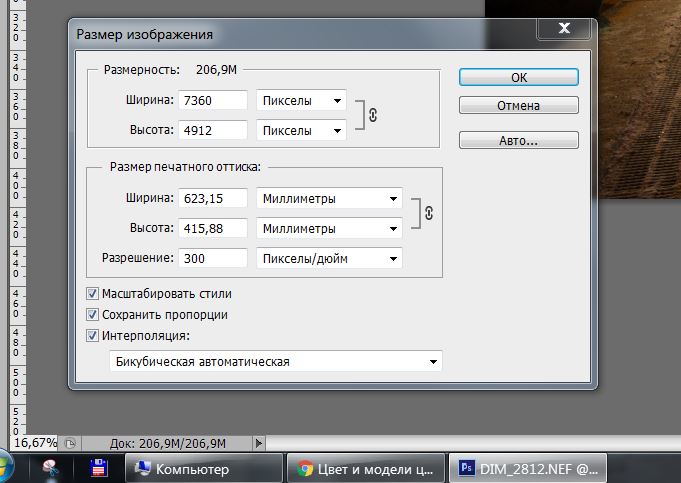Click the 16,67% zoom level field
This screenshot has width=681, height=483.
pyautogui.click(x=35, y=443)
